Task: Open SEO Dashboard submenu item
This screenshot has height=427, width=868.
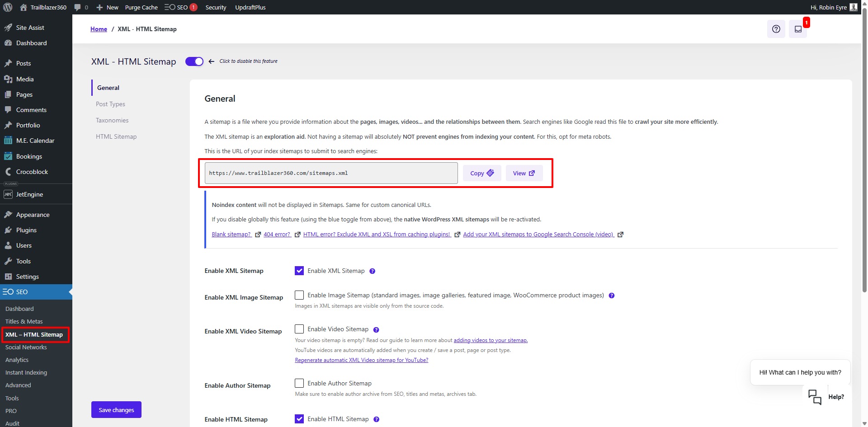Action: point(19,309)
